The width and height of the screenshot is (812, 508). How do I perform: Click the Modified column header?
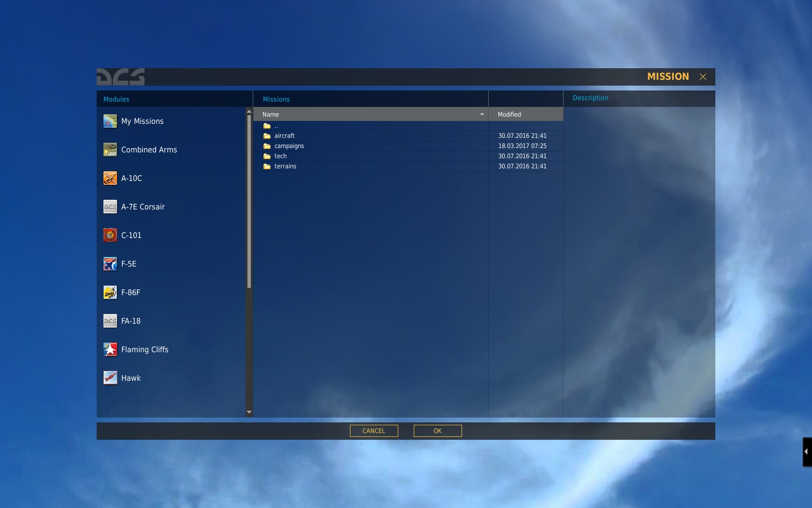(x=526, y=114)
